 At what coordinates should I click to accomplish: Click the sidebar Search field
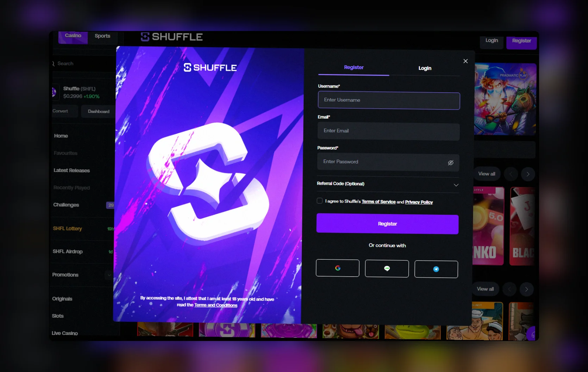tap(83, 64)
